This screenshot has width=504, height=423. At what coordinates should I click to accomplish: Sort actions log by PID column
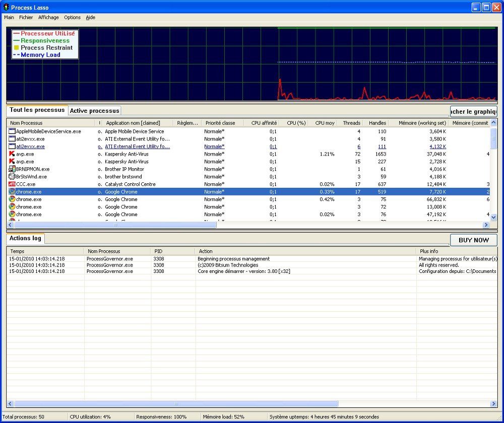point(173,251)
